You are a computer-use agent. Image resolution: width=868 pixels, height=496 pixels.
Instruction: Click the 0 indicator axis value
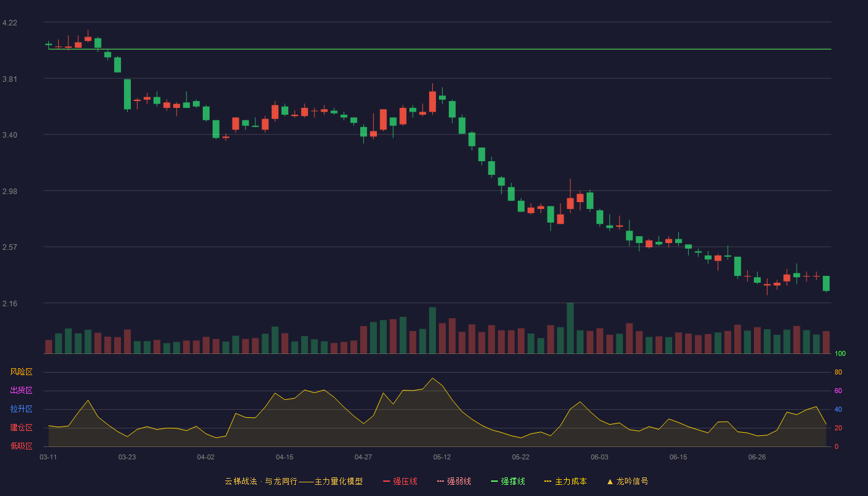point(836,447)
